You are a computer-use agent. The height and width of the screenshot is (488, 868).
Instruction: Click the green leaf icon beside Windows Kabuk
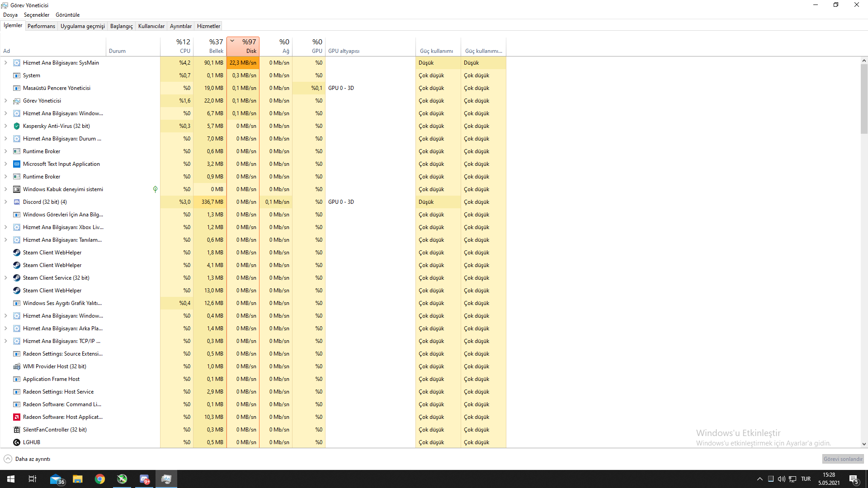click(x=155, y=189)
